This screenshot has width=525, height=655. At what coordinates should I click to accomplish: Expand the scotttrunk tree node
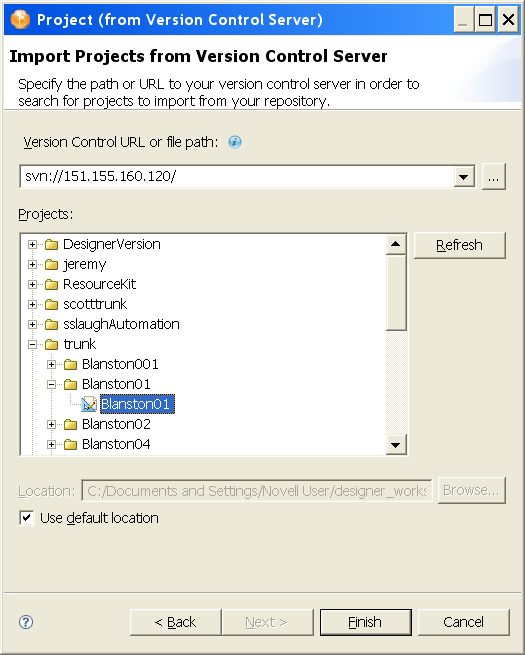click(x=32, y=305)
